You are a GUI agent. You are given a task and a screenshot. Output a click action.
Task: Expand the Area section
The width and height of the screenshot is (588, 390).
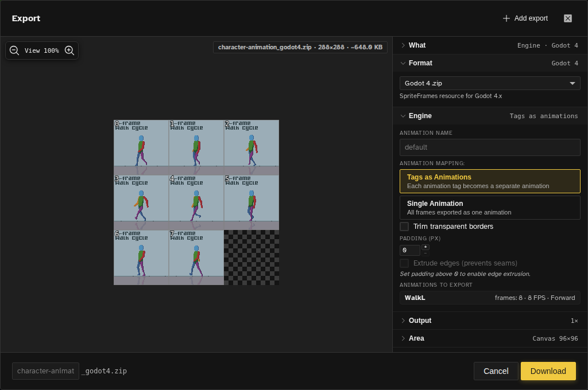(490, 338)
